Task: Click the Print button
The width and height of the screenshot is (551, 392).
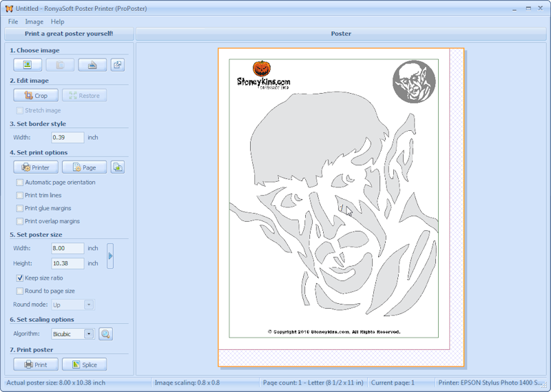Action: 36,364
